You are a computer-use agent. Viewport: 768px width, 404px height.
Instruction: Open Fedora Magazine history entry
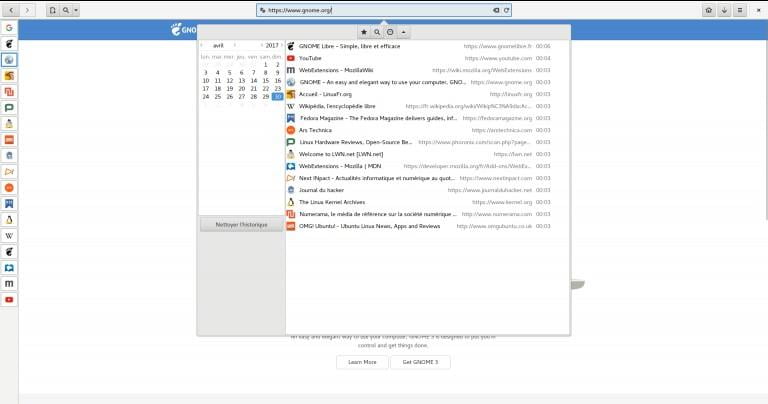427,118
